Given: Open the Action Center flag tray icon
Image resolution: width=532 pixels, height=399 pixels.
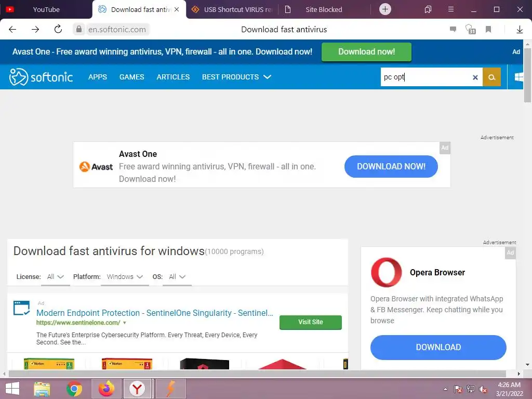Looking at the screenshot, I should [x=458, y=389].
